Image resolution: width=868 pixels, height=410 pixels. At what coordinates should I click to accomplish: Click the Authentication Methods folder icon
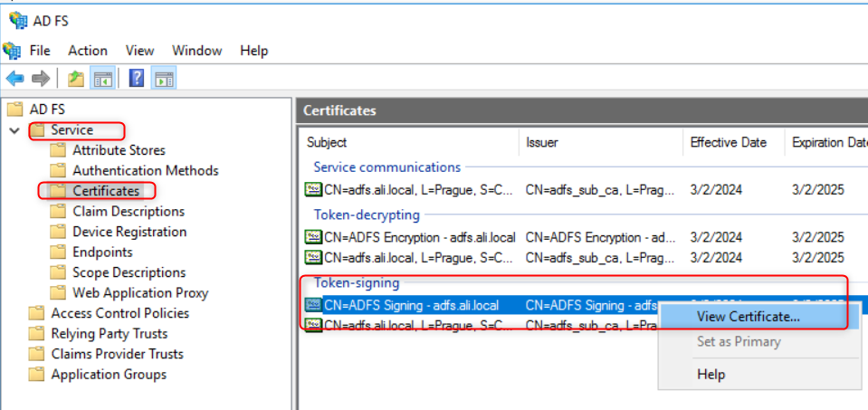[58, 171]
